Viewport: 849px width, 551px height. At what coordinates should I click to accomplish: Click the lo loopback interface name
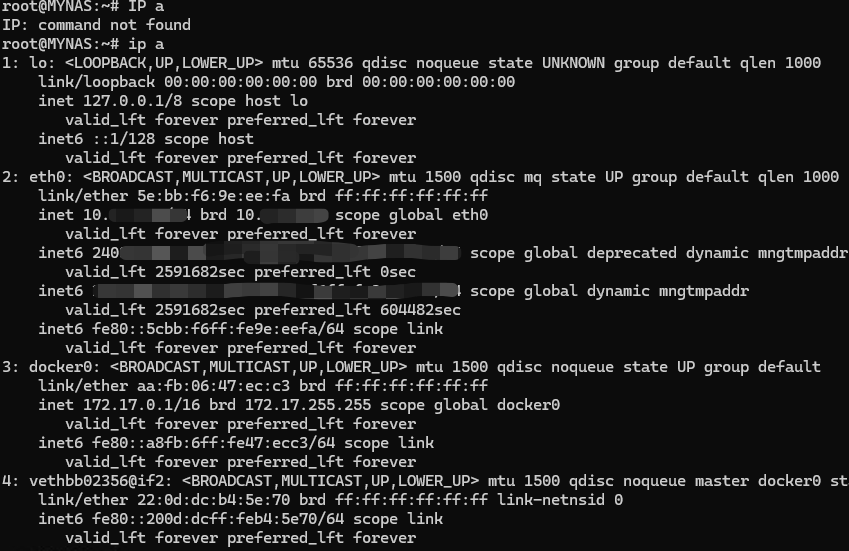coord(38,63)
